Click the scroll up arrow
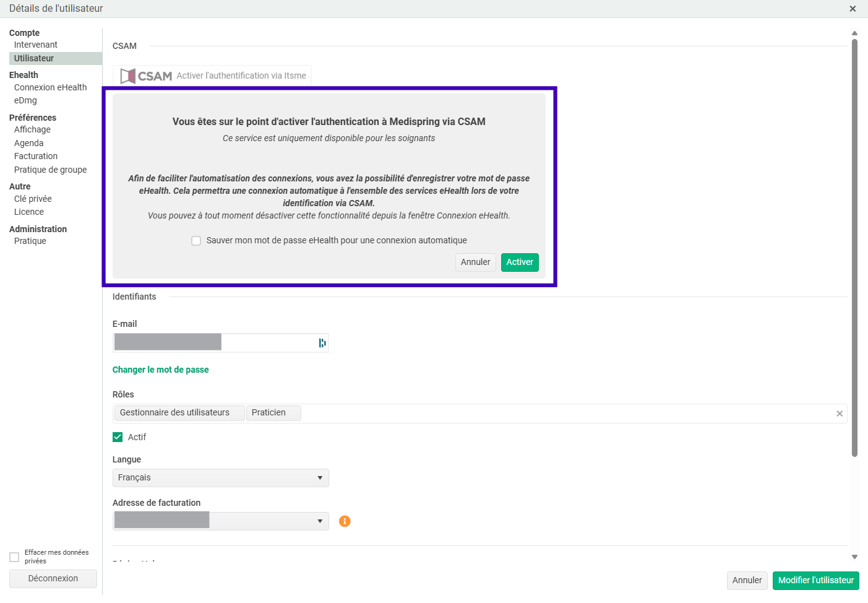 854,33
